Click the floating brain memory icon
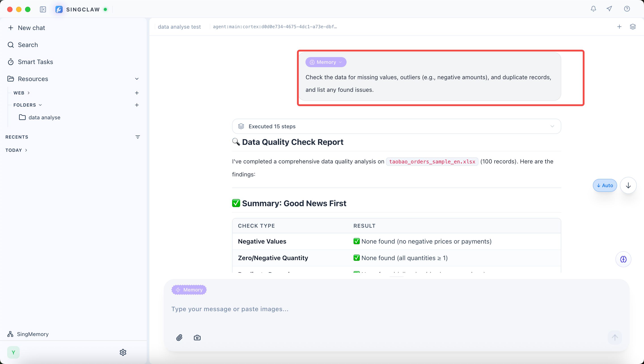644x364 pixels. click(623, 259)
